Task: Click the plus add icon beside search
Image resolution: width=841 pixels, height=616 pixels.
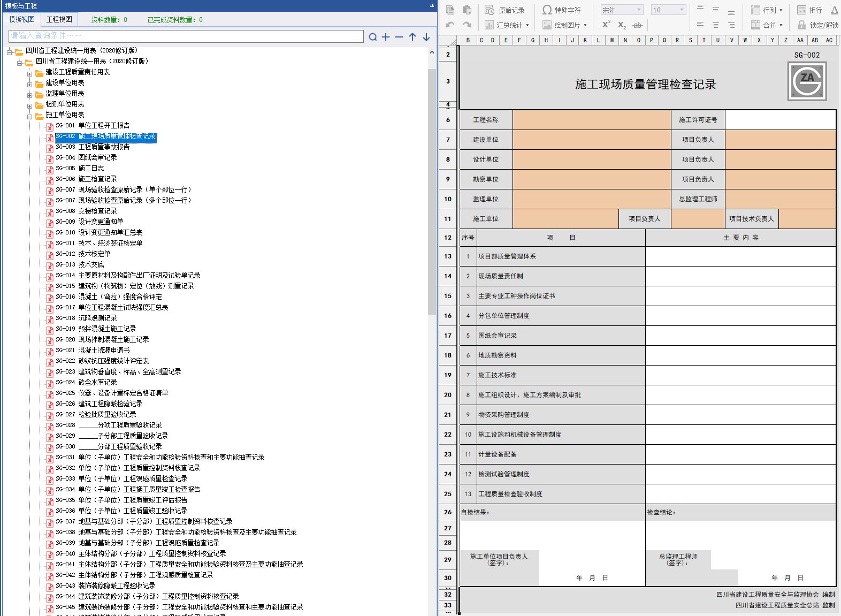Action: pos(386,37)
